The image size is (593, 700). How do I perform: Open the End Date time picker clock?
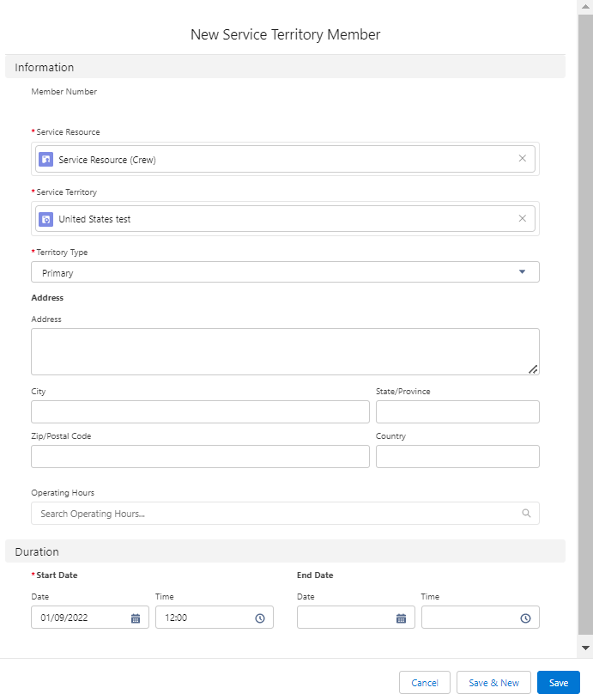(525, 618)
